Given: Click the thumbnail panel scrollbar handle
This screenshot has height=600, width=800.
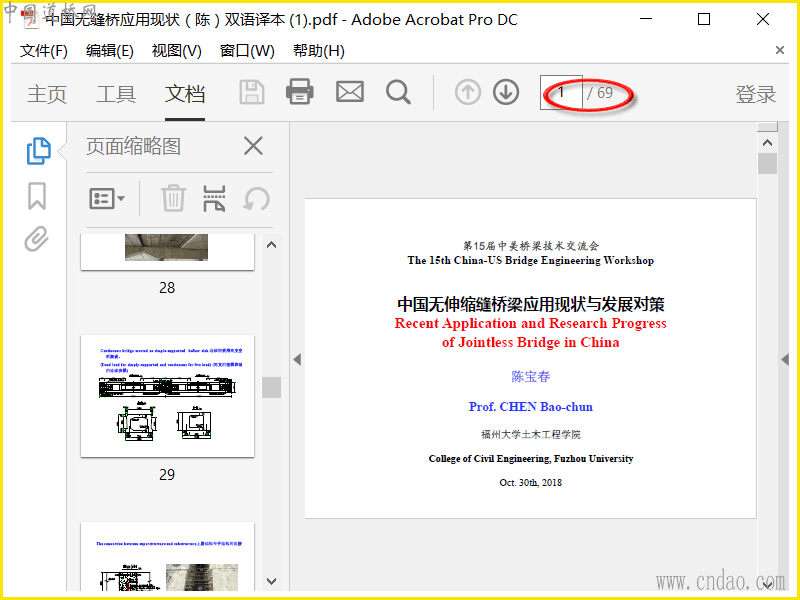Looking at the screenshot, I should 271,387.
